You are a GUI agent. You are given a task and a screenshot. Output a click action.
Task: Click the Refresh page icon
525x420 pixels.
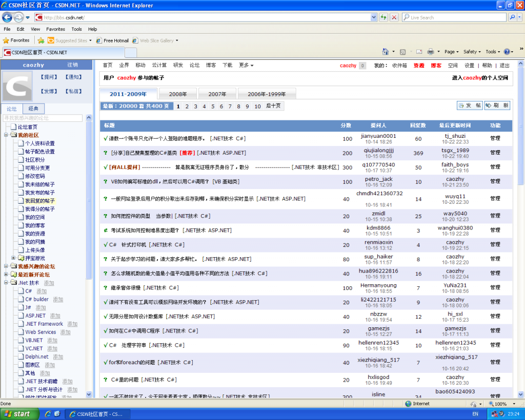pyautogui.click(x=383, y=17)
